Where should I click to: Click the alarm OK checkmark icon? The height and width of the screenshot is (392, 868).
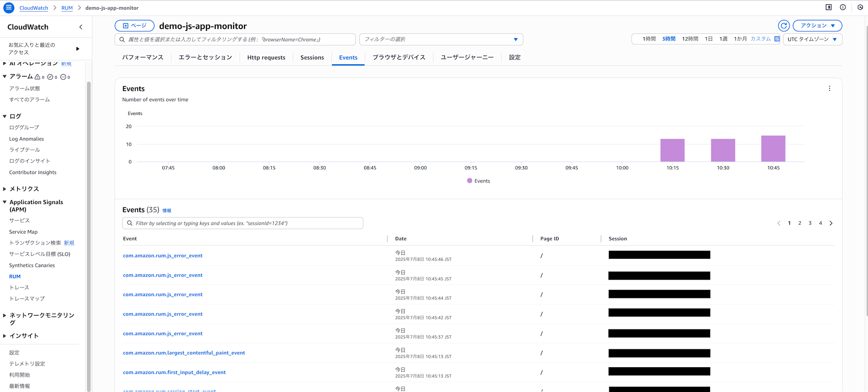[x=50, y=77]
